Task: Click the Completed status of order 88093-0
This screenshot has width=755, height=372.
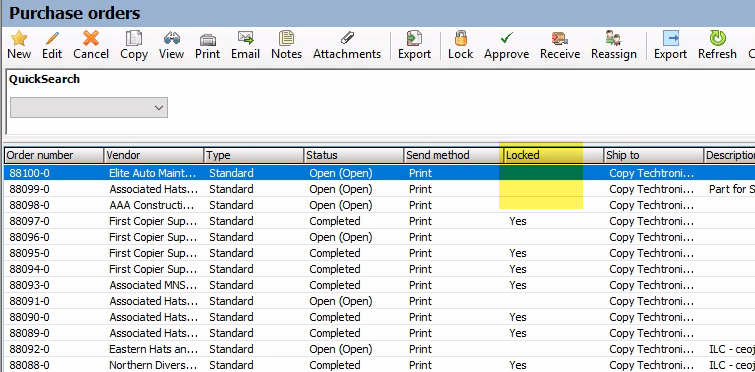Action: pos(335,285)
